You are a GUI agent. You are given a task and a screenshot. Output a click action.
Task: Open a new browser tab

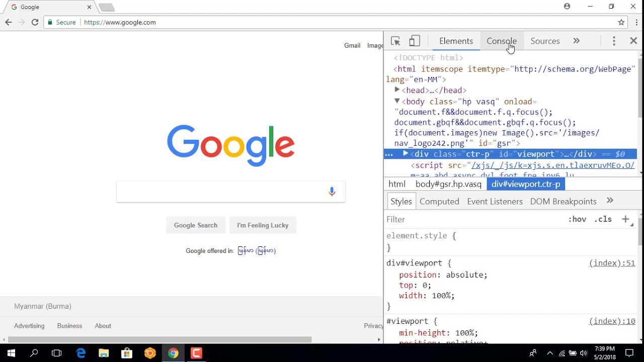[107, 7]
